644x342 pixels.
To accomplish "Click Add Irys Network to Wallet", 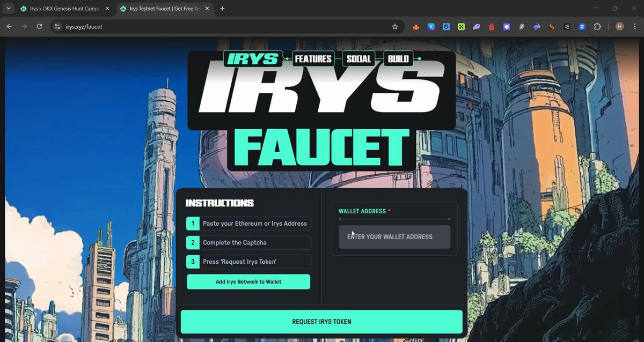I will pos(248,282).
